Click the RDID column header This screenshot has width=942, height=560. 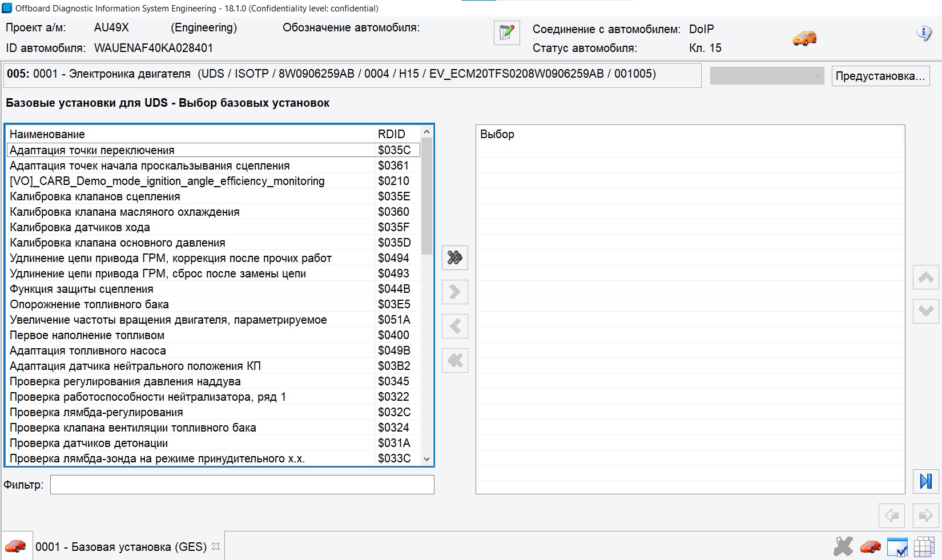[x=392, y=134]
